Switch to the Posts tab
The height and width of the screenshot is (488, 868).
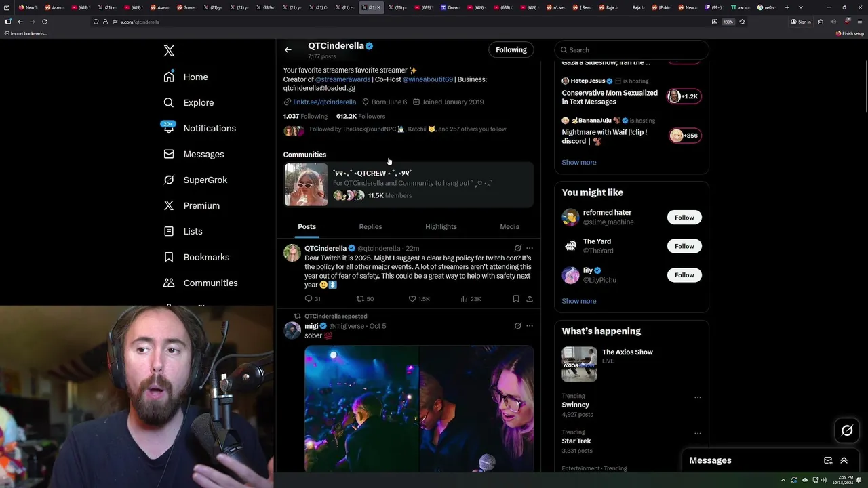[x=307, y=226]
